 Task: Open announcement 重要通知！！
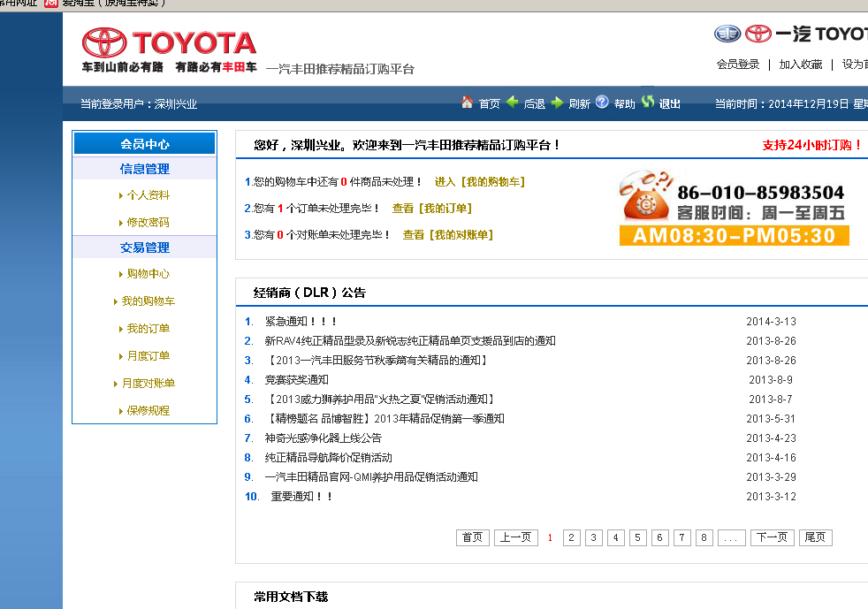coord(301,496)
